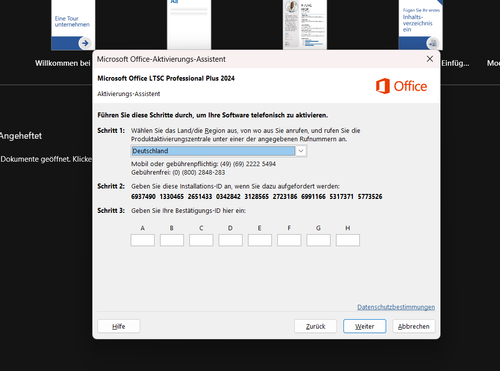Select the toll-free number (0) (800) 2848-283
Viewport: 500px width, 371px height.
click(x=199, y=173)
